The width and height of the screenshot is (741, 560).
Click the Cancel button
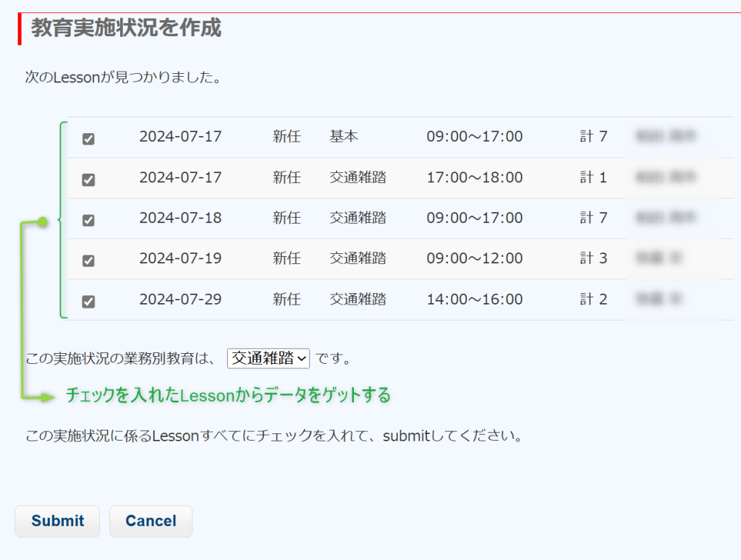151,521
